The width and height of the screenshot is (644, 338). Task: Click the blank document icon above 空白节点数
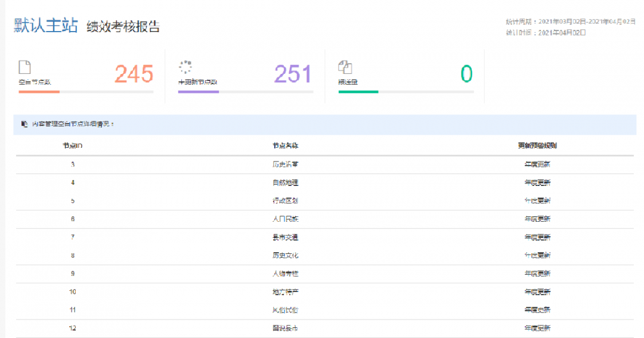(x=24, y=67)
